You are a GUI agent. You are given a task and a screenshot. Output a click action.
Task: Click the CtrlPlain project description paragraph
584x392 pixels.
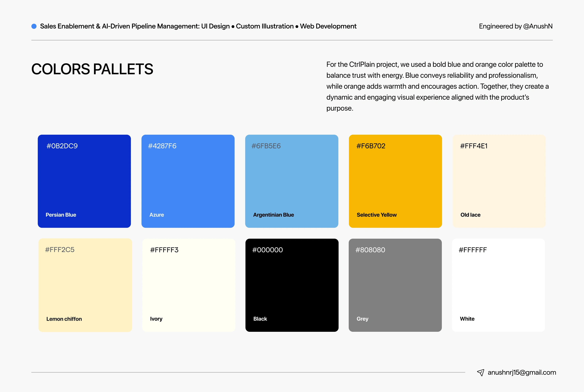[x=437, y=86]
